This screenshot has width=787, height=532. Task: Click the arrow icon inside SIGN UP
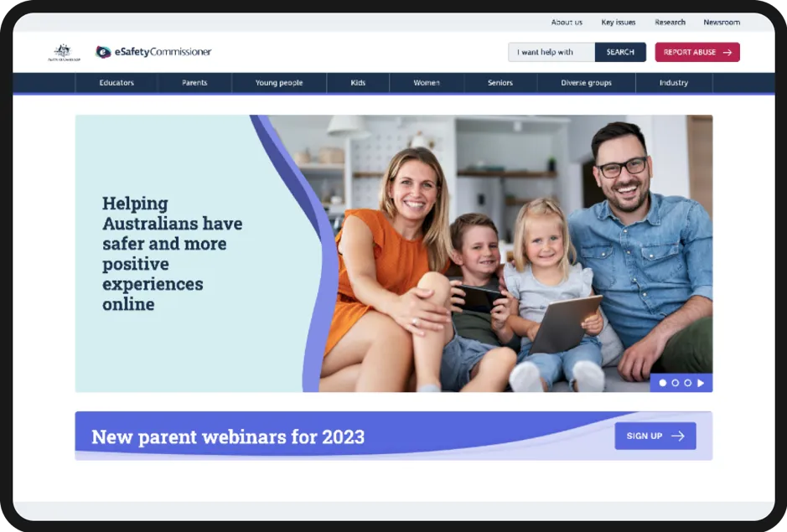pyautogui.click(x=676, y=436)
